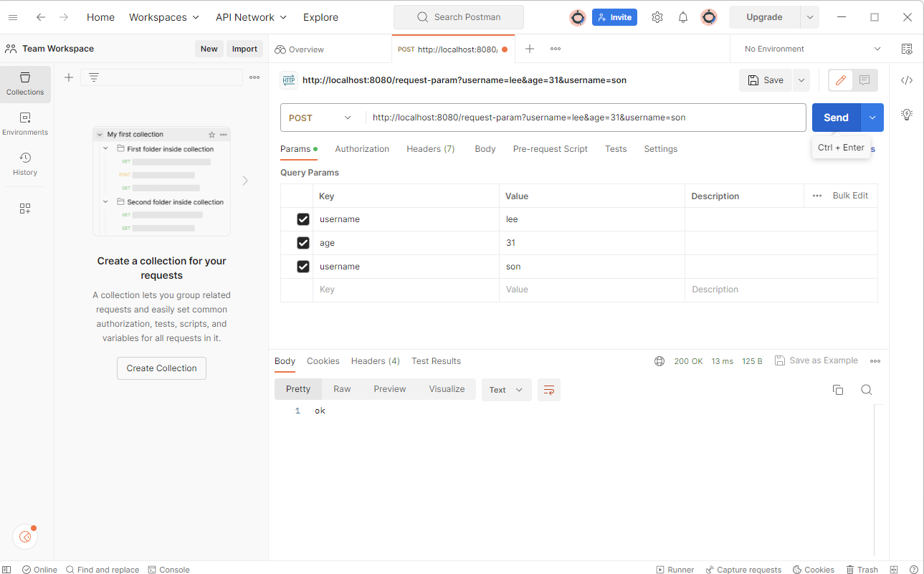Open the Pre-request Script tab
The height and width of the screenshot is (574, 924).
point(551,149)
